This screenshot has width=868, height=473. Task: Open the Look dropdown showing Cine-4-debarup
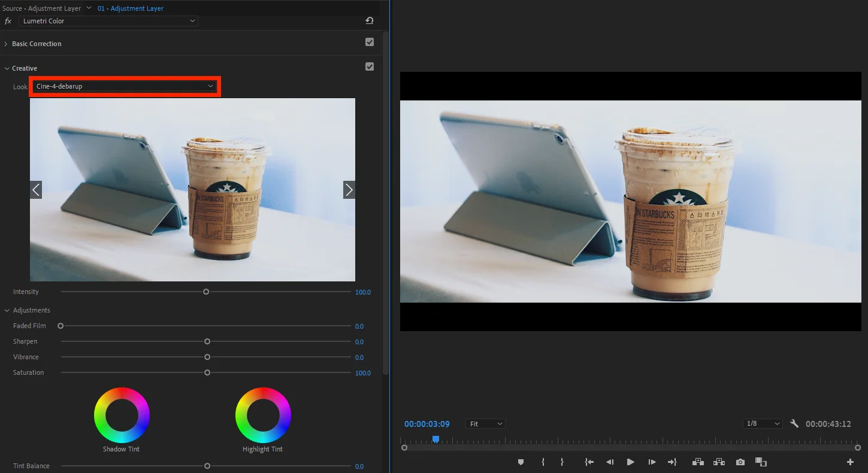(125, 86)
